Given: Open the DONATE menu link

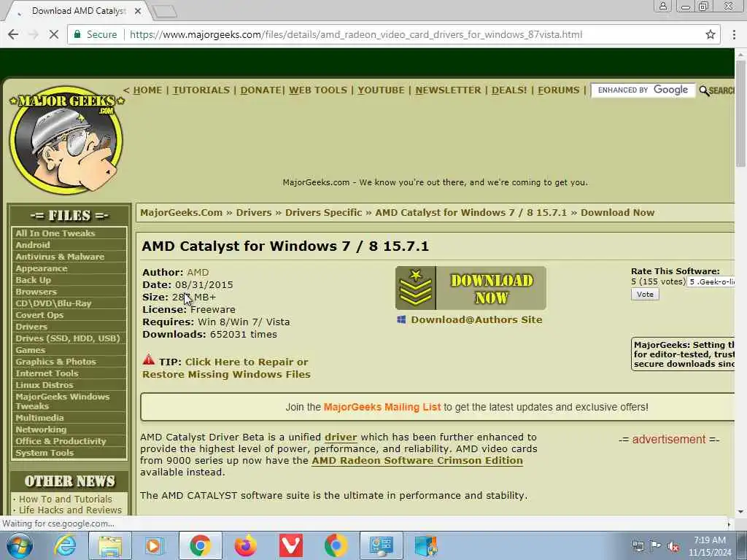Looking at the screenshot, I should coord(260,90).
